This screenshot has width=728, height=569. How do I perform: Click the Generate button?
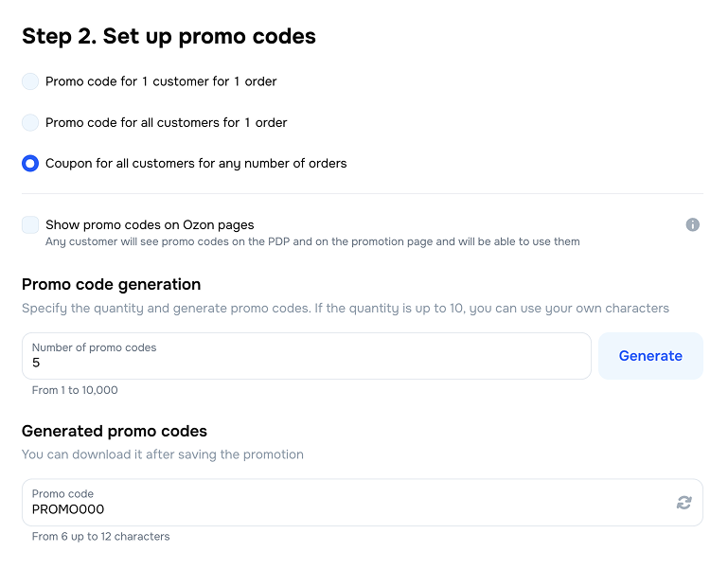[650, 356]
